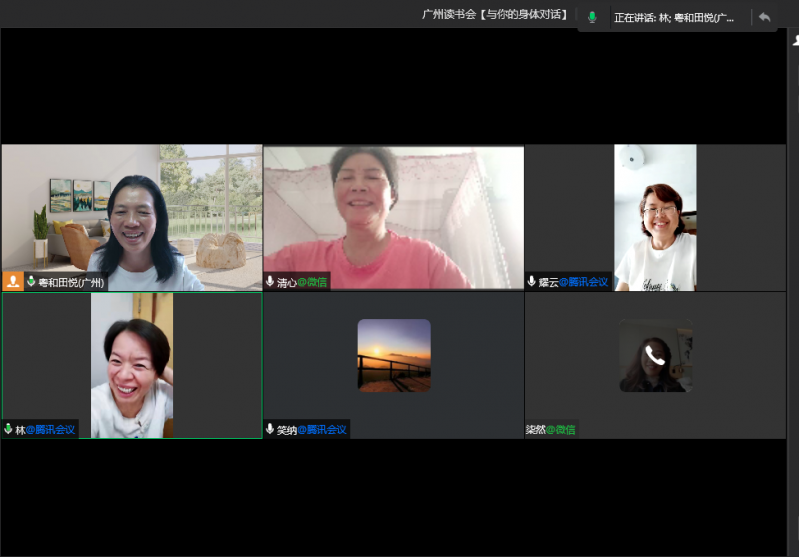799x557 pixels.
Task: Click the microphone icon next to 粤和田悦(广州)
Action: point(31,282)
